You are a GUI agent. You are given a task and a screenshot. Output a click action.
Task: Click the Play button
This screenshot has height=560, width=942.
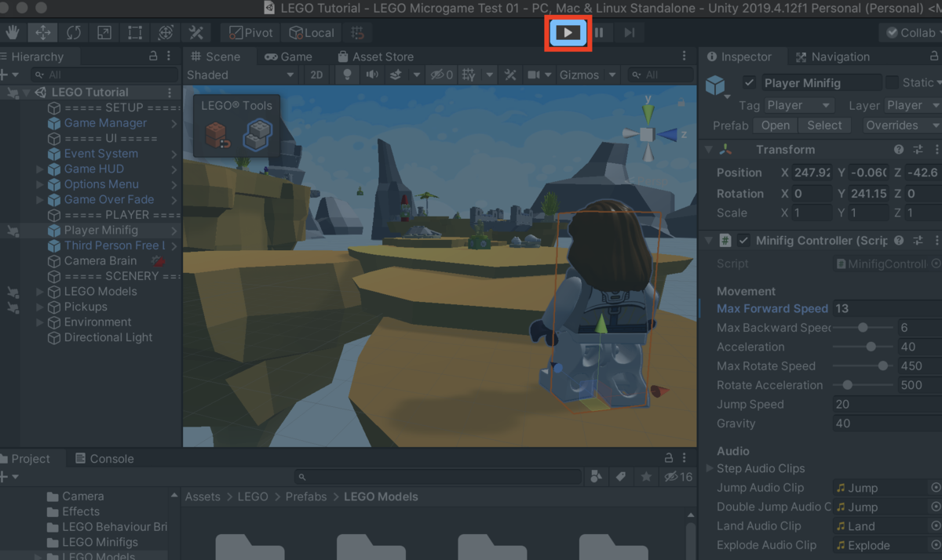568,33
